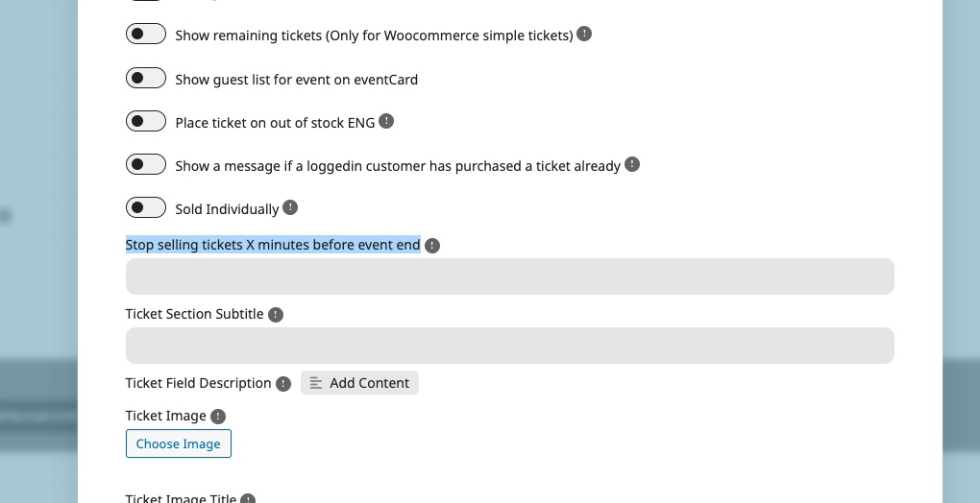Screen dimensions: 980x503
Task: Click the Add Content button
Action: click(x=359, y=383)
